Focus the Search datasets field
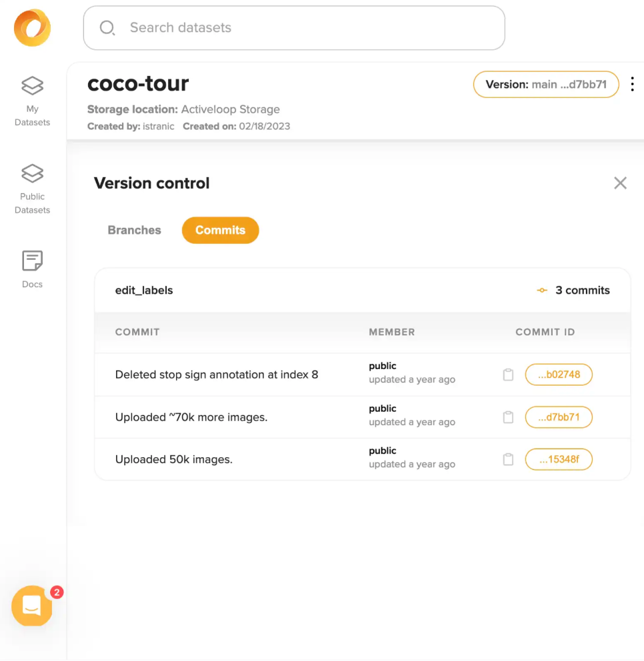Viewport: 644px width, 661px height. [x=293, y=28]
